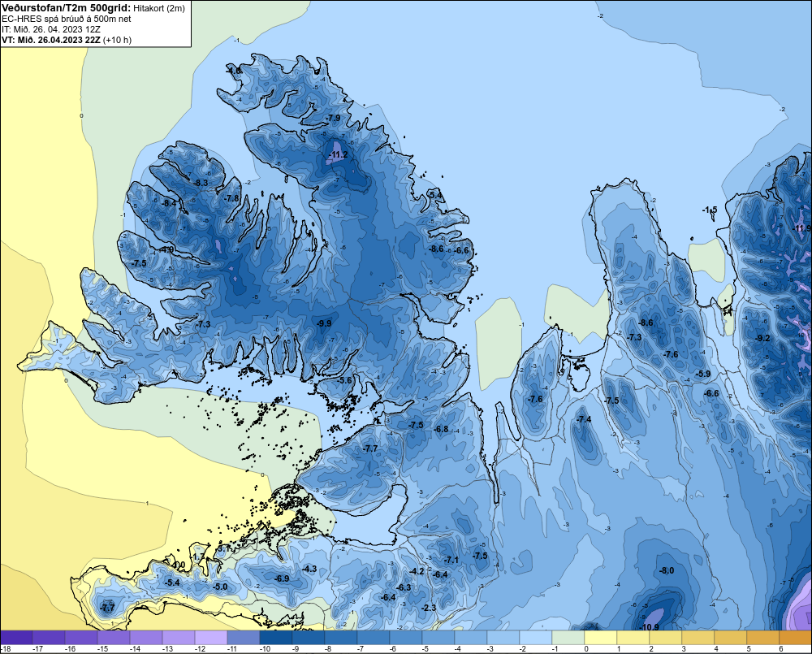Viewport: 812px width, 654px height.
Task: Click the -8.3 temperature value
Action: click(x=201, y=183)
